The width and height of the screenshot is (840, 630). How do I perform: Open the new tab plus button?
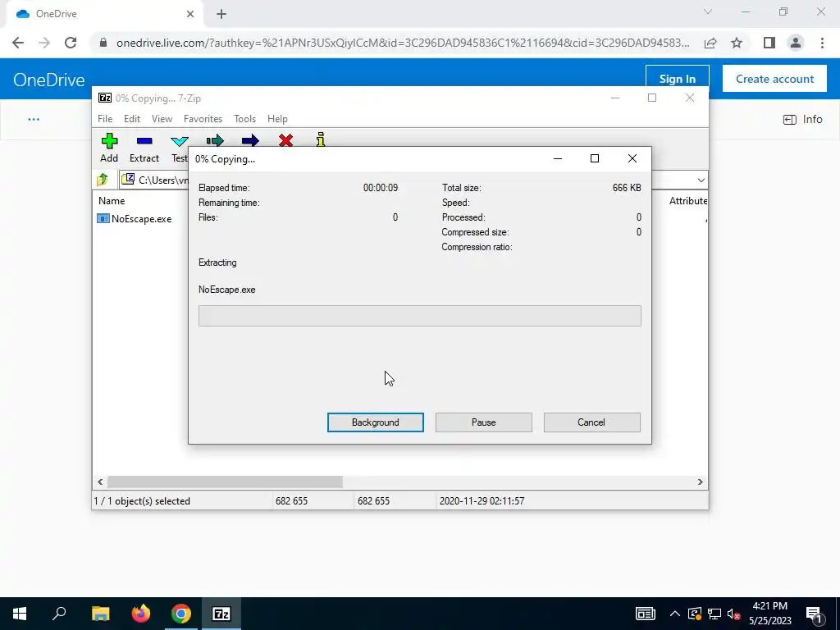pyautogui.click(x=221, y=14)
